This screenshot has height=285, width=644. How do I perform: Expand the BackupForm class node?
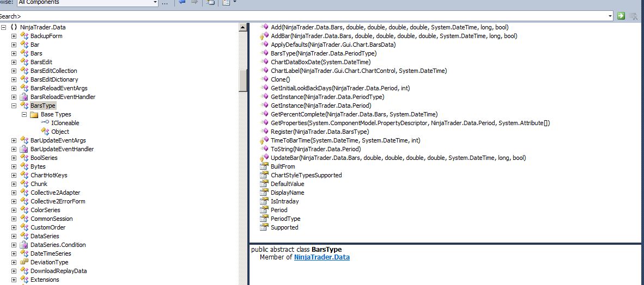point(14,36)
